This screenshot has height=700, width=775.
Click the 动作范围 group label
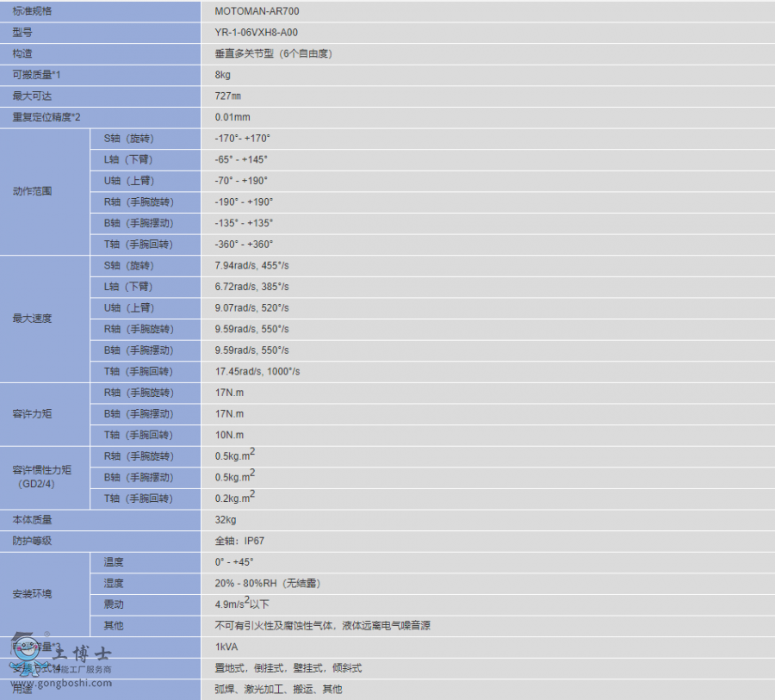[32, 191]
